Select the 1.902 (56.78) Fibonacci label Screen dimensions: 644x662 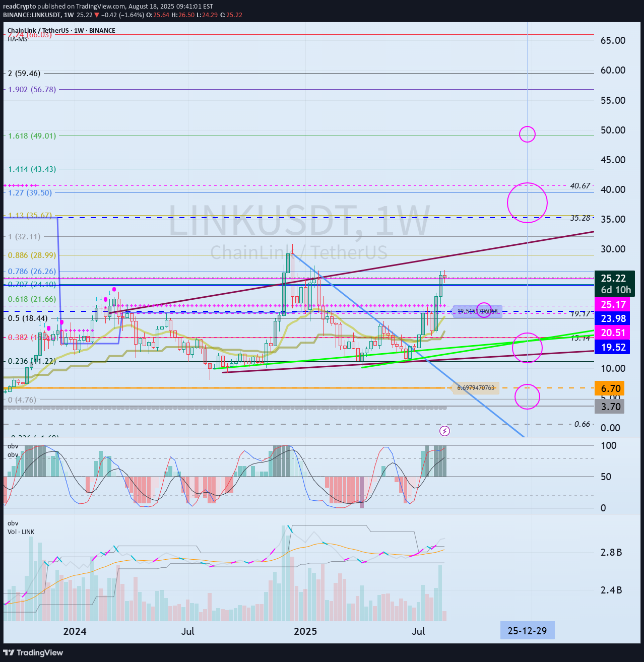(x=32, y=90)
